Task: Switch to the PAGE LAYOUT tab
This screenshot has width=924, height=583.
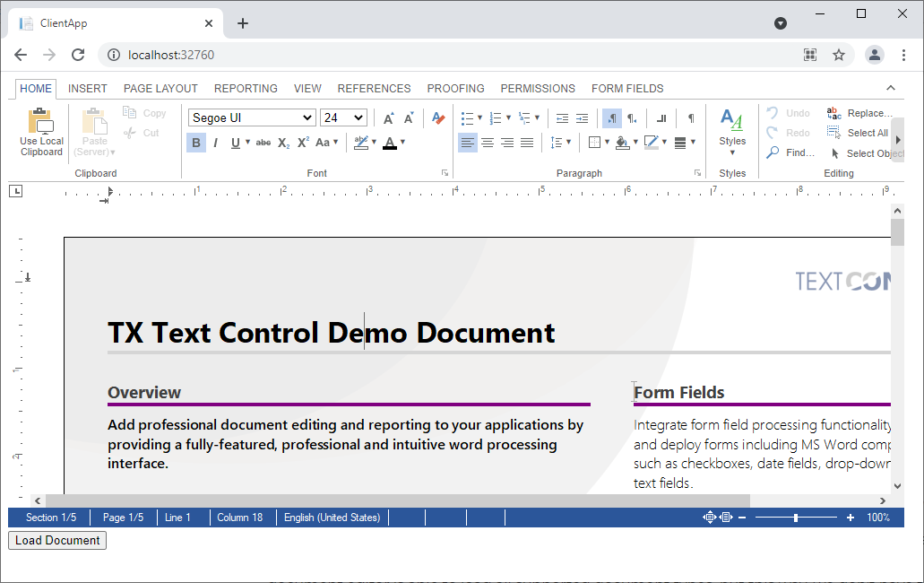Action: click(x=160, y=89)
